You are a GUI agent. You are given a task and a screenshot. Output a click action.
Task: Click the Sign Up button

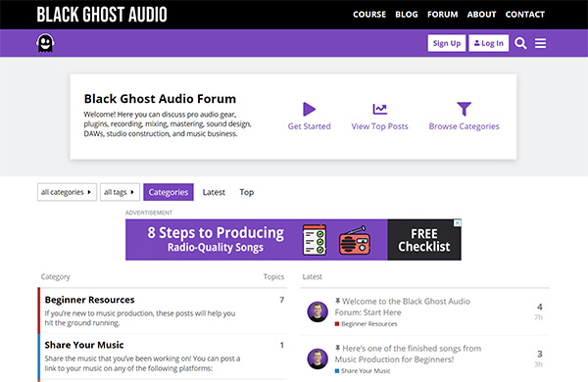click(x=447, y=43)
